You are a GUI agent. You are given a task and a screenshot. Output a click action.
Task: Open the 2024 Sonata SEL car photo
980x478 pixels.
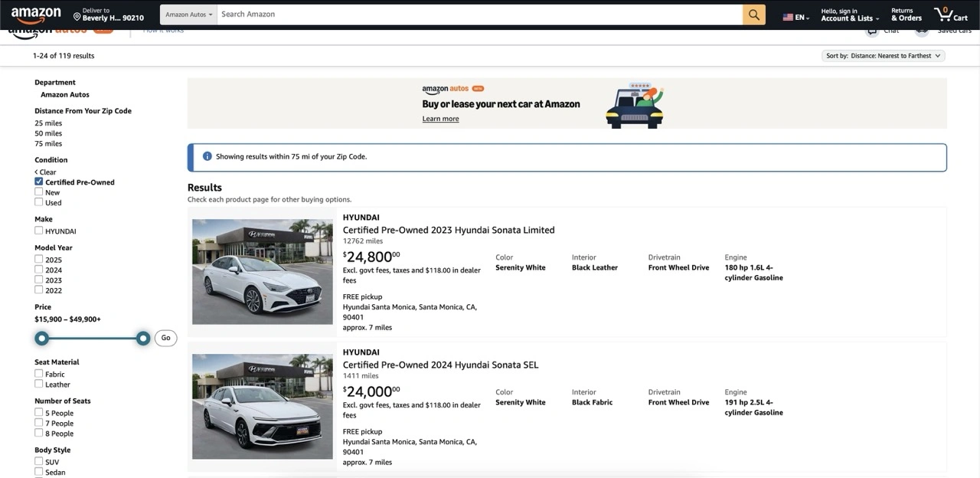tap(263, 407)
